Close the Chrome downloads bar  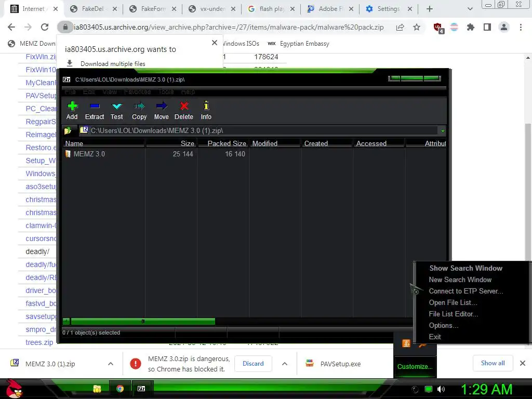coord(523,363)
